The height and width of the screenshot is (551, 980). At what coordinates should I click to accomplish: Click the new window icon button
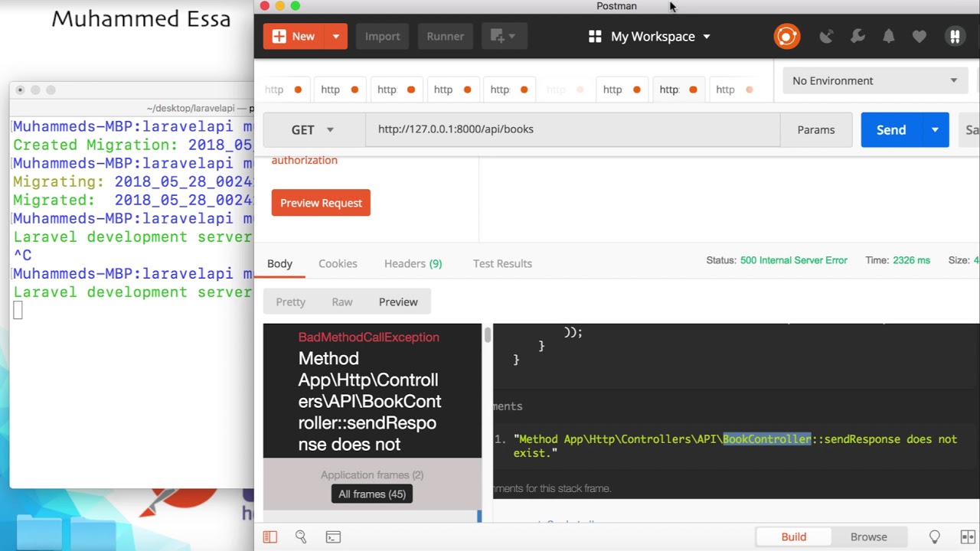pos(502,36)
